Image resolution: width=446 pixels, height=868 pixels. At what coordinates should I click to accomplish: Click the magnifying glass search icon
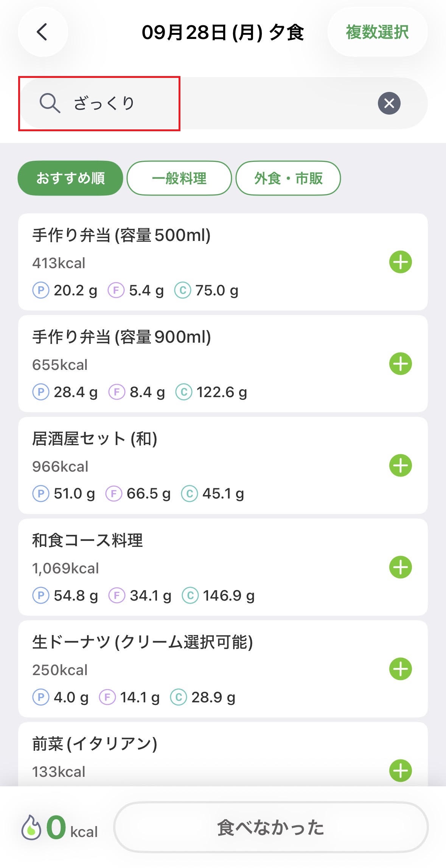point(50,103)
